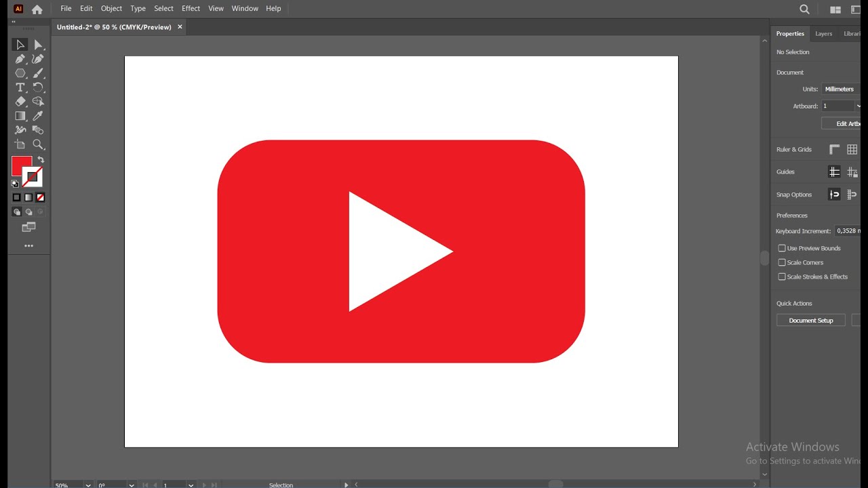Select the Symbol Sprayer tool
Screen dimensions: 868x488
tap(20, 130)
